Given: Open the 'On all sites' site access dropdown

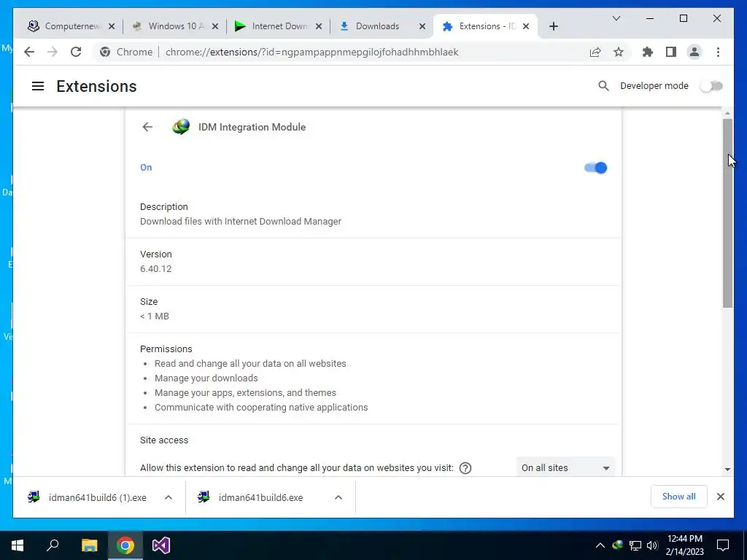Looking at the screenshot, I should (565, 468).
